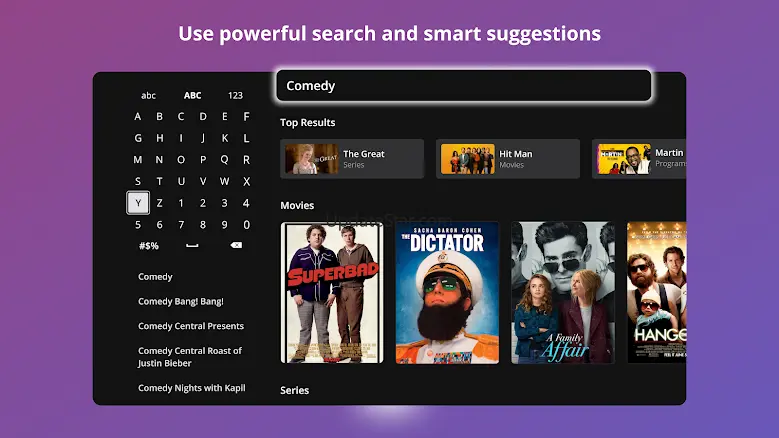Open The Dictator movie poster
779x438 pixels.
point(447,292)
